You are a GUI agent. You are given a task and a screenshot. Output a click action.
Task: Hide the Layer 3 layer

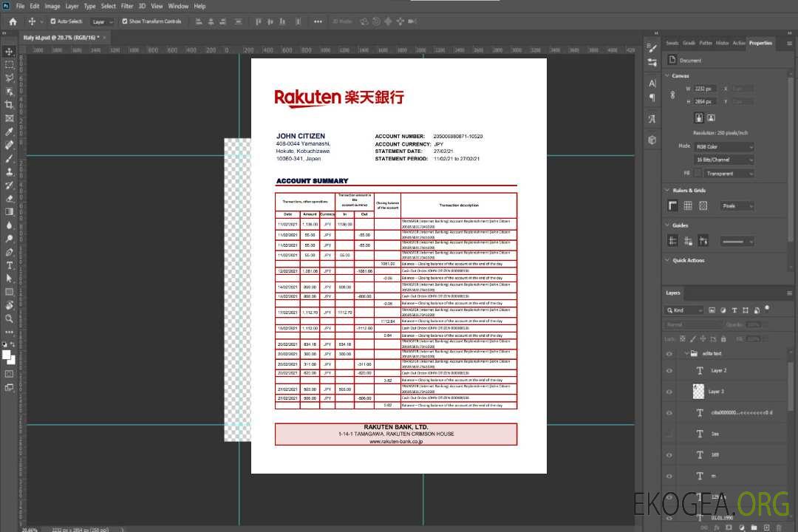point(669,392)
